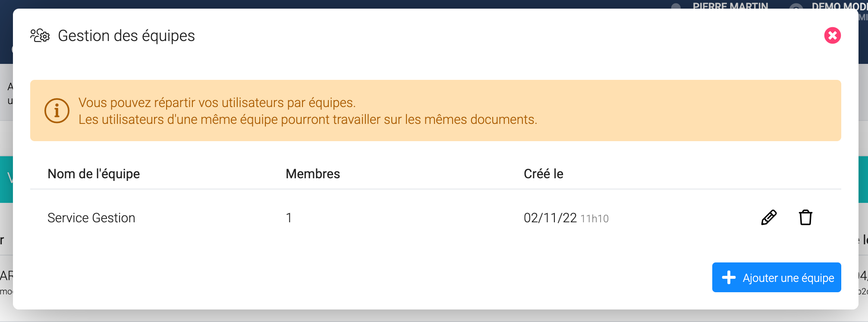Select the Service Gestion team name

pyautogui.click(x=91, y=218)
